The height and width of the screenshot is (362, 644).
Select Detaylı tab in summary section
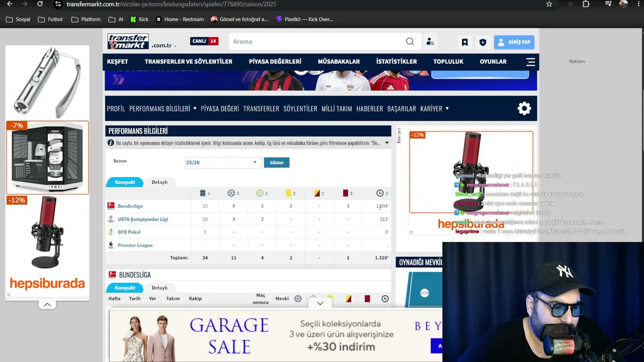pyautogui.click(x=159, y=182)
